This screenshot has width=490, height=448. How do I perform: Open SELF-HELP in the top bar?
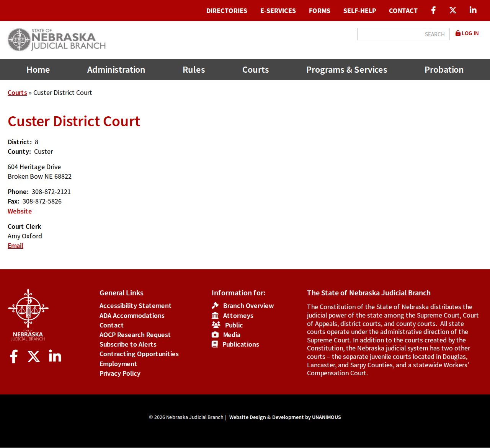[x=360, y=11]
